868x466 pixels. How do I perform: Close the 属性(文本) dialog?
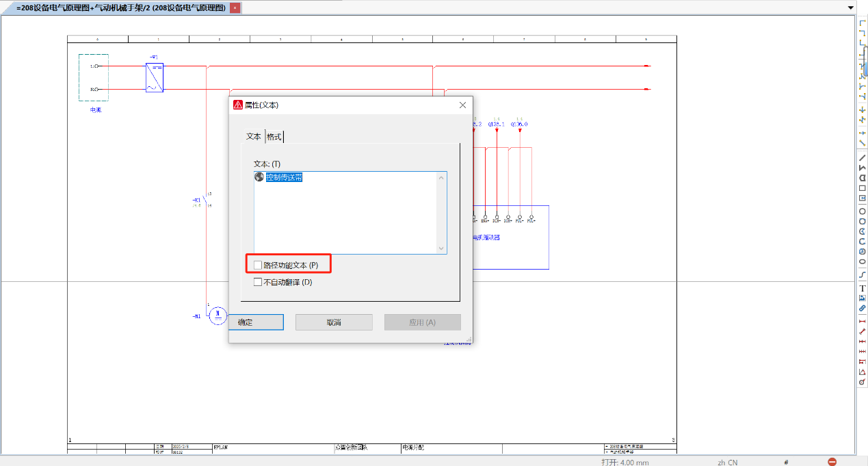click(x=462, y=105)
